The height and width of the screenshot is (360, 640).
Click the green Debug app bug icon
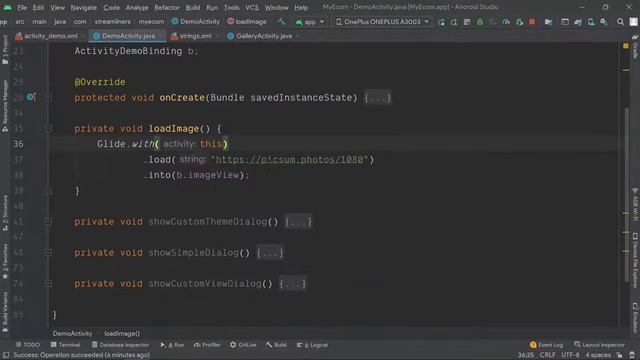coord(480,22)
